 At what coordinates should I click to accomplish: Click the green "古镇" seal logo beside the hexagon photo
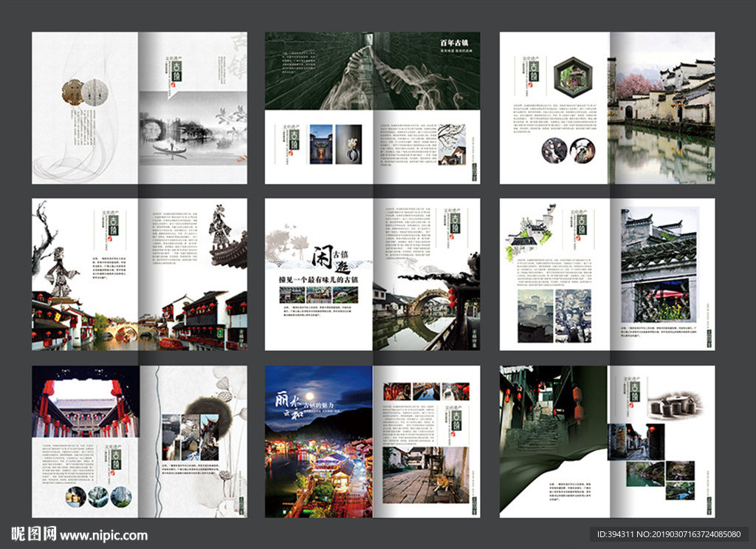pos(534,72)
